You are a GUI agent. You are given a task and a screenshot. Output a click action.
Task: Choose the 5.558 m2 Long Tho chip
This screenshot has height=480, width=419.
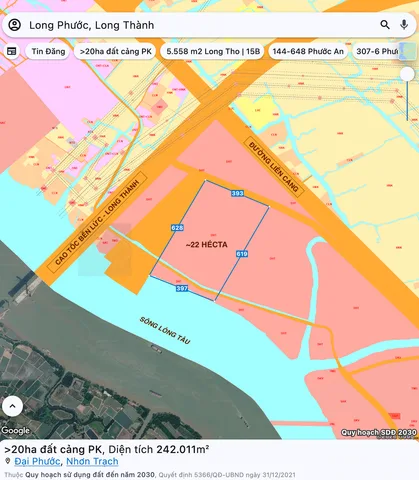click(x=213, y=51)
